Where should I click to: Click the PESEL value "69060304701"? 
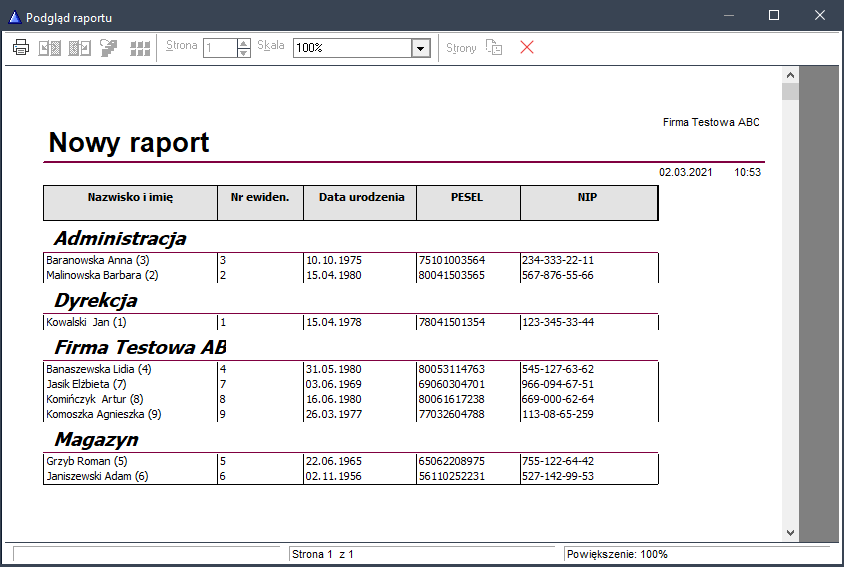(452, 384)
